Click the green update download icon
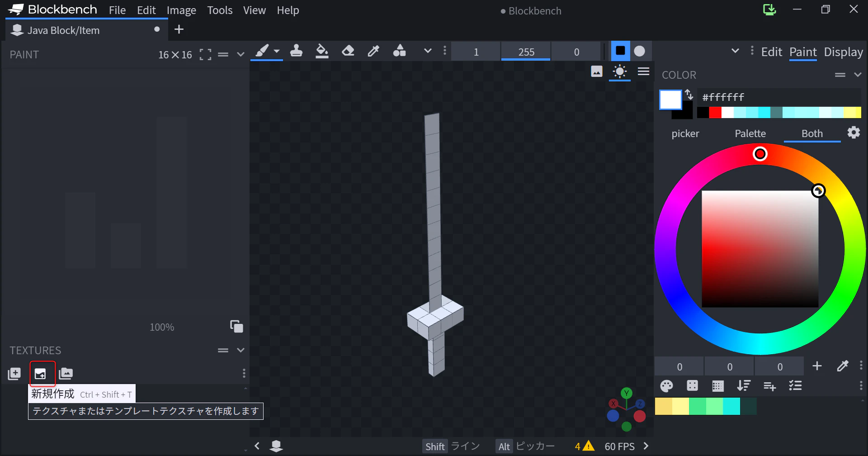 tap(769, 9)
